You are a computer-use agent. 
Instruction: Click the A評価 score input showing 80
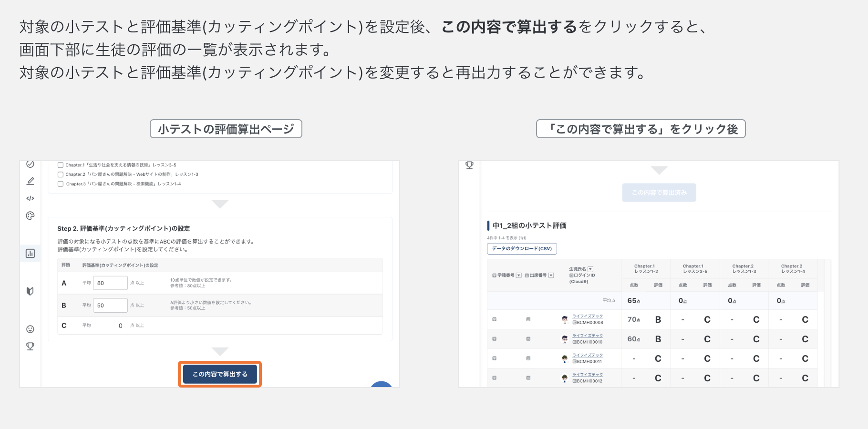tap(110, 283)
